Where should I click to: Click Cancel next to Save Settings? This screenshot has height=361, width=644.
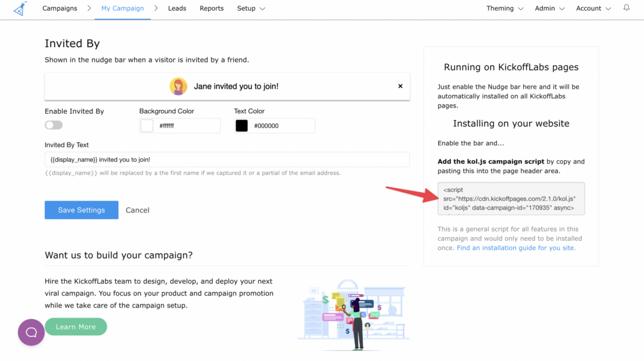pos(138,210)
